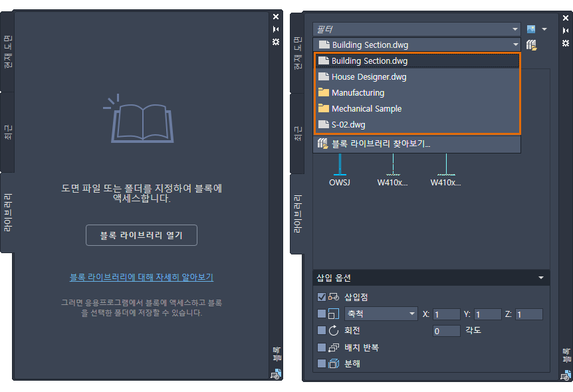Screen dimensions: 573x392
Task: Click the Y scale input field
Action: tap(487, 314)
